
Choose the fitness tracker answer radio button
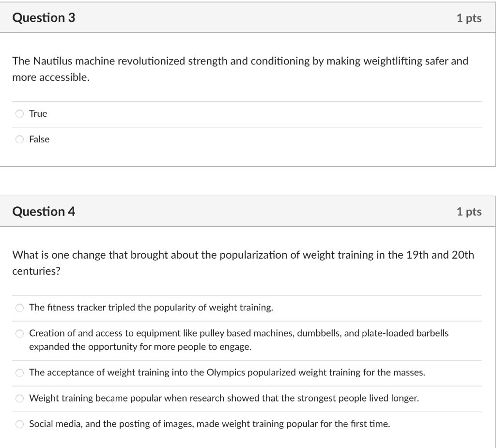(19, 308)
